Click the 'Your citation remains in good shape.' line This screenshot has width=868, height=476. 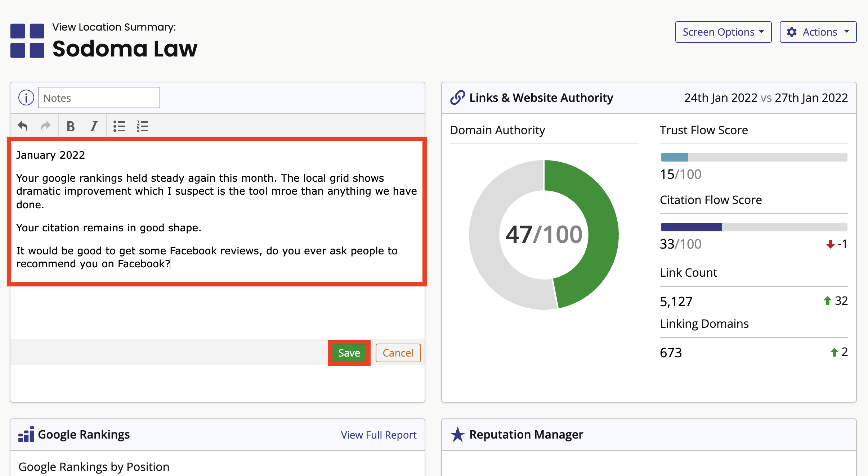(x=109, y=228)
